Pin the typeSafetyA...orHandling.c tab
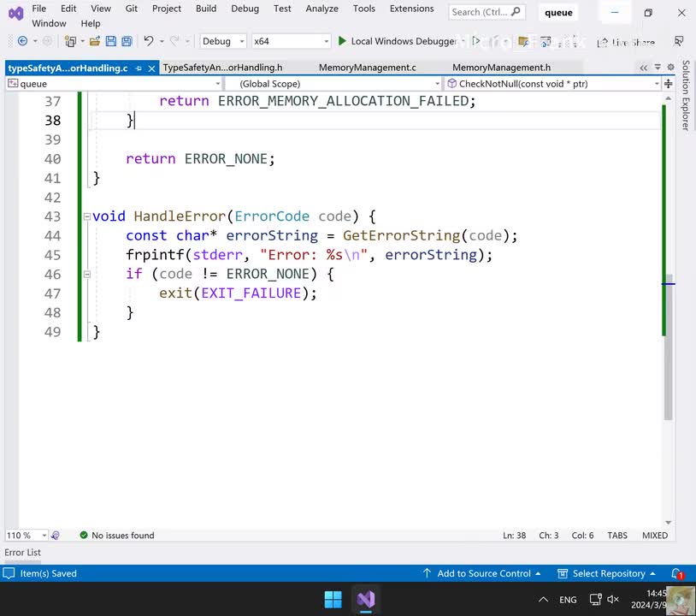The height and width of the screenshot is (616, 696). [139, 68]
